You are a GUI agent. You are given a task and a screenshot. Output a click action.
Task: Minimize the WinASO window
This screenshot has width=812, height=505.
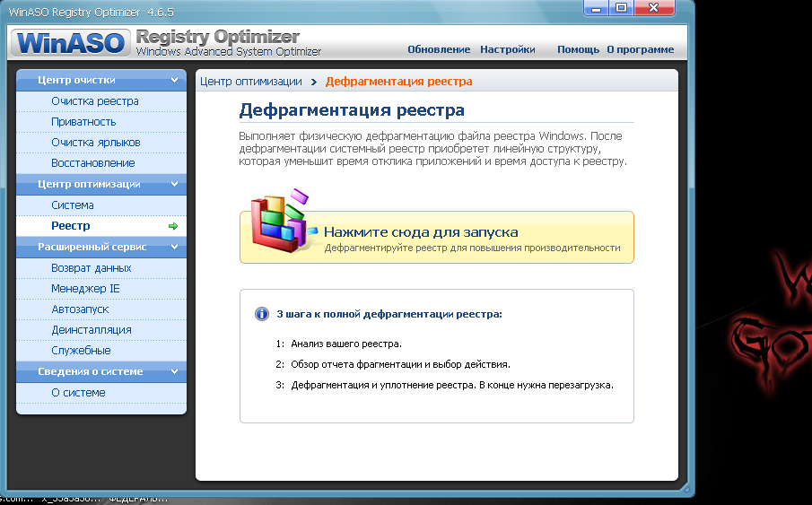point(596,8)
